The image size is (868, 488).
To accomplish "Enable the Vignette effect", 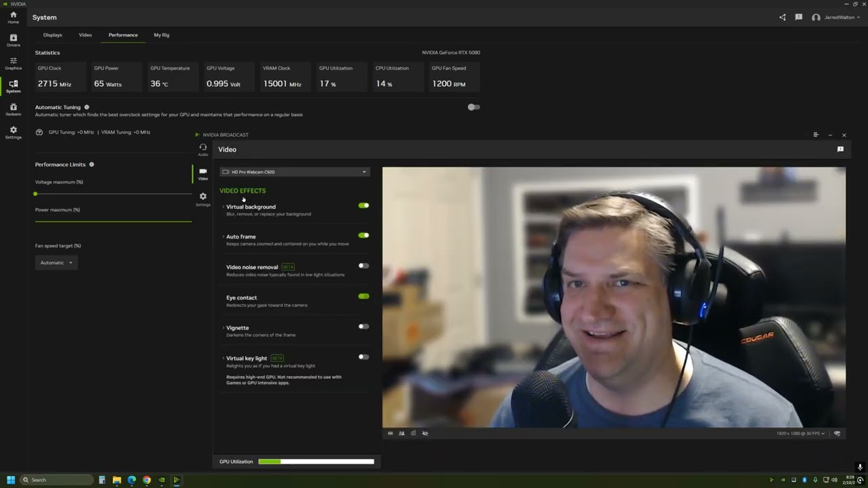I will click(x=363, y=327).
